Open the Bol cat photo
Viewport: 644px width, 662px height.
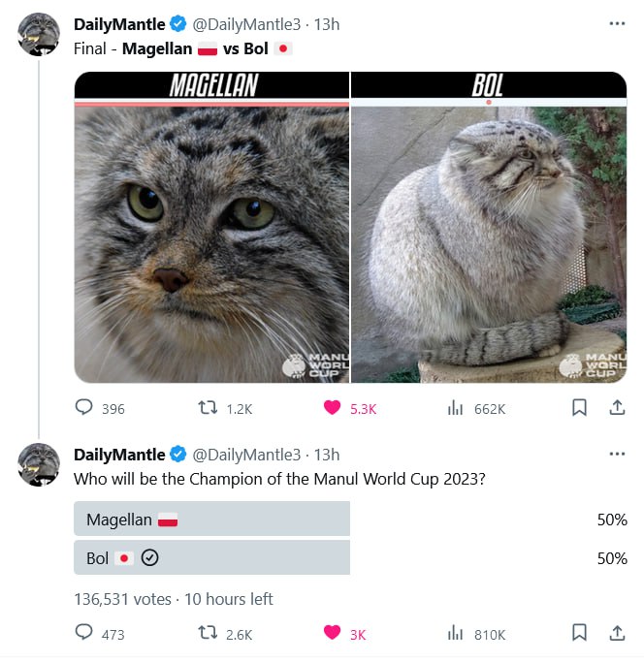coord(489,242)
